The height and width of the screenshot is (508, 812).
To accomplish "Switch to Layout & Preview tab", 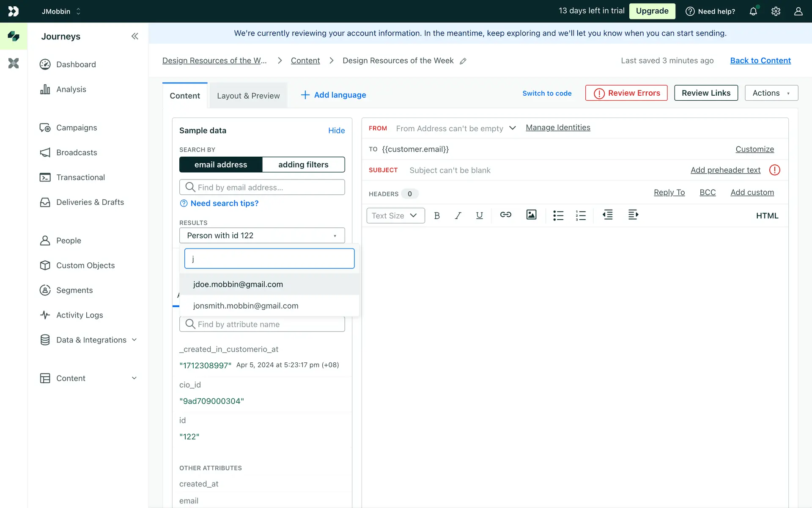I will pos(248,96).
